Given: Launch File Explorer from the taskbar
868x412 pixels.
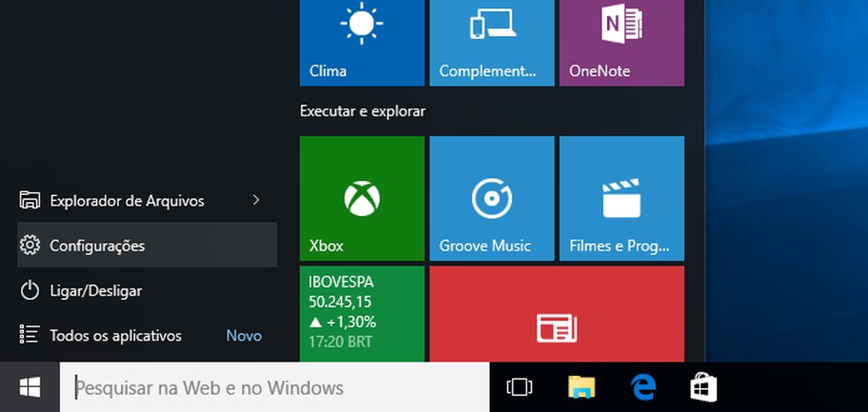Looking at the screenshot, I should (x=582, y=387).
